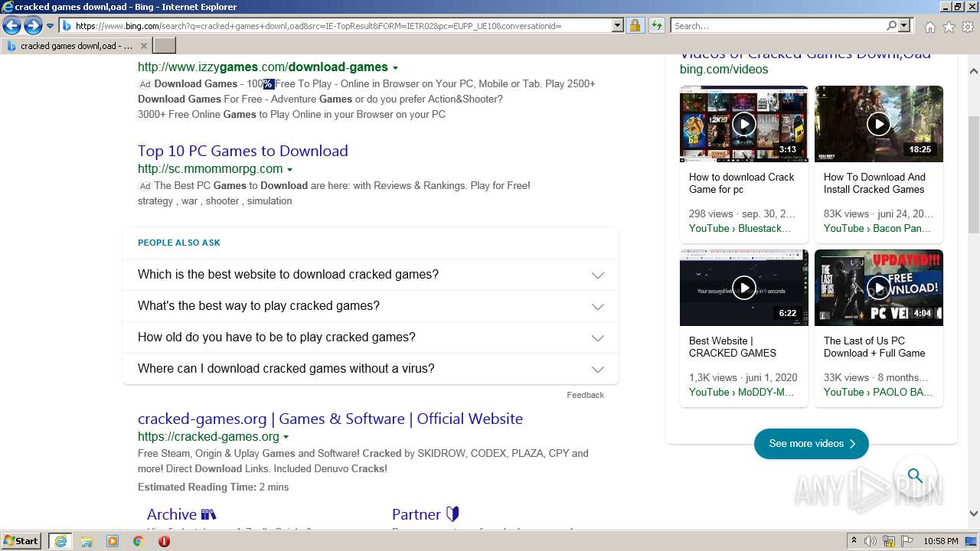The width and height of the screenshot is (980, 551).
Task: Open the Archive sublink
Action: (x=181, y=514)
